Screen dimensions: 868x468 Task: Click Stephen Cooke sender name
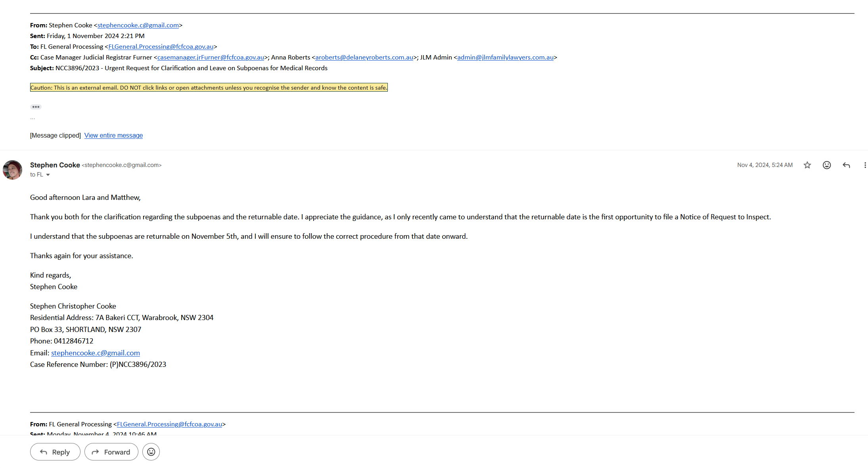point(55,165)
